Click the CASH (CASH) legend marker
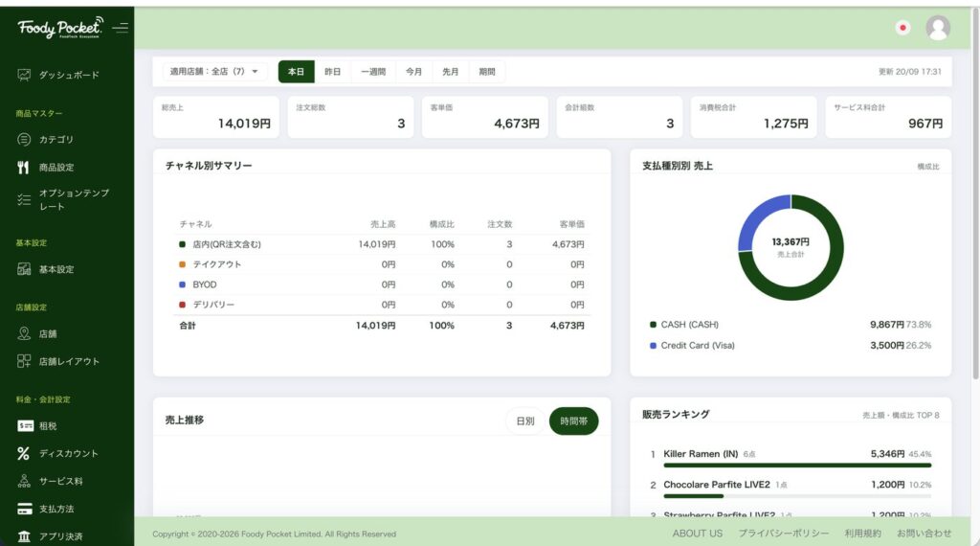This screenshot has height=546, width=980. click(x=653, y=325)
